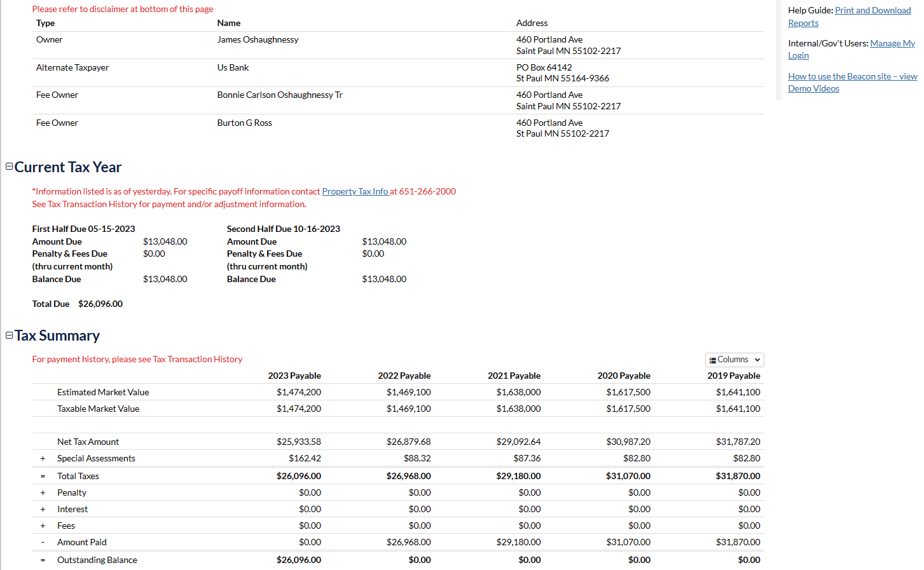Click the plus sign beside Special Assessments
This screenshot has height=570, width=924.
(43, 459)
